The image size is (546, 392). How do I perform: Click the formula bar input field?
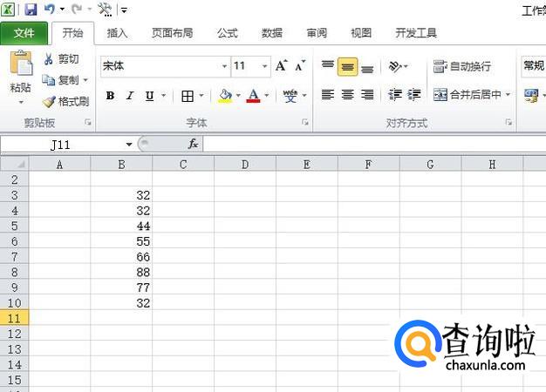tap(374, 144)
